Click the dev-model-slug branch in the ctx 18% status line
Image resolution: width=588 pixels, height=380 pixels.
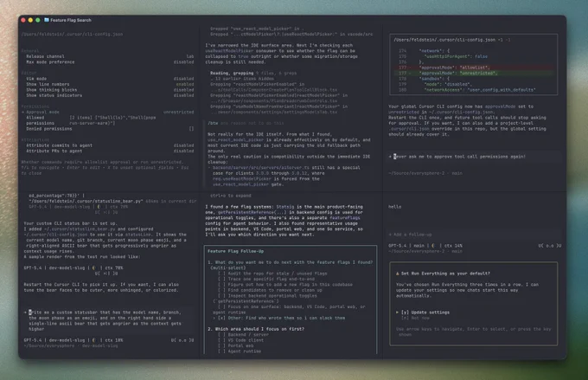pos(70,340)
